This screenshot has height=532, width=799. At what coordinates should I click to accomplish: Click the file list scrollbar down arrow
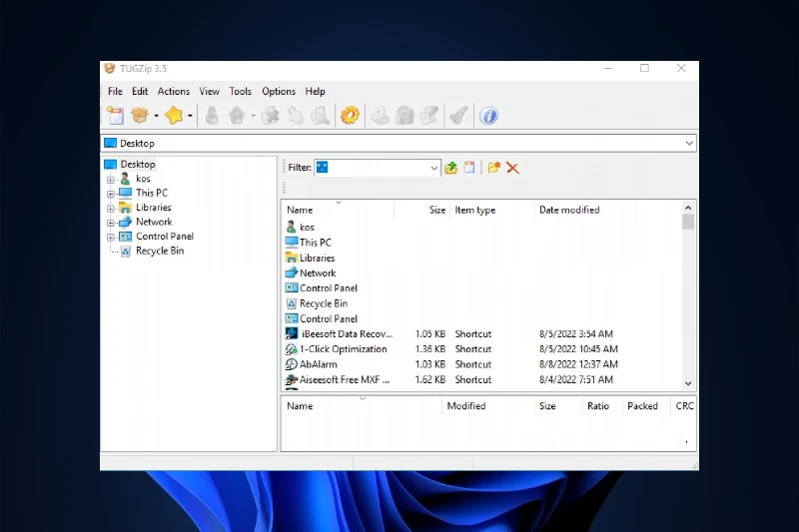pos(688,384)
